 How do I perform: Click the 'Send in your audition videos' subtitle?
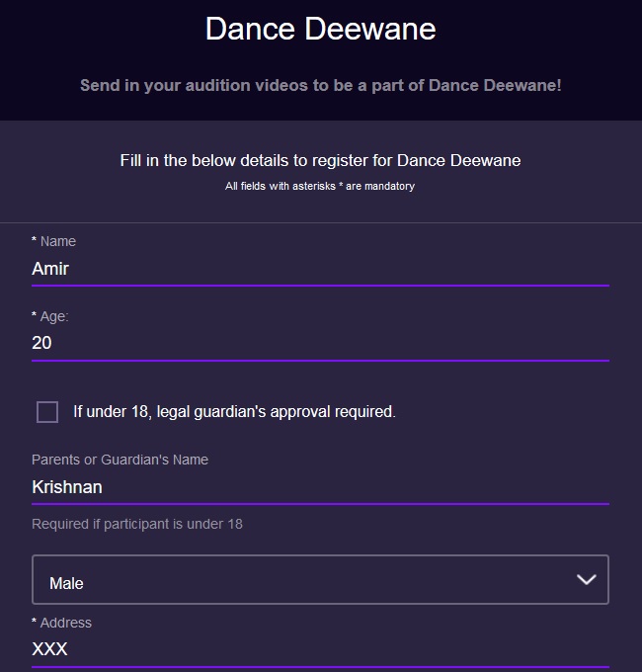coord(320,86)
